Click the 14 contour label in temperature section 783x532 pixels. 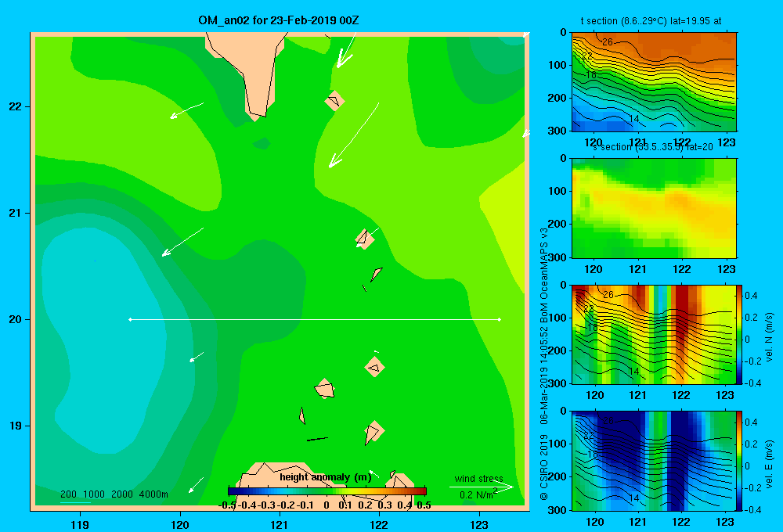tap(633, 119)
